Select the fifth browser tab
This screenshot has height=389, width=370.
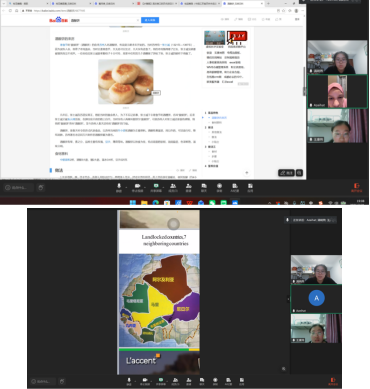click(x=200, y=3)
